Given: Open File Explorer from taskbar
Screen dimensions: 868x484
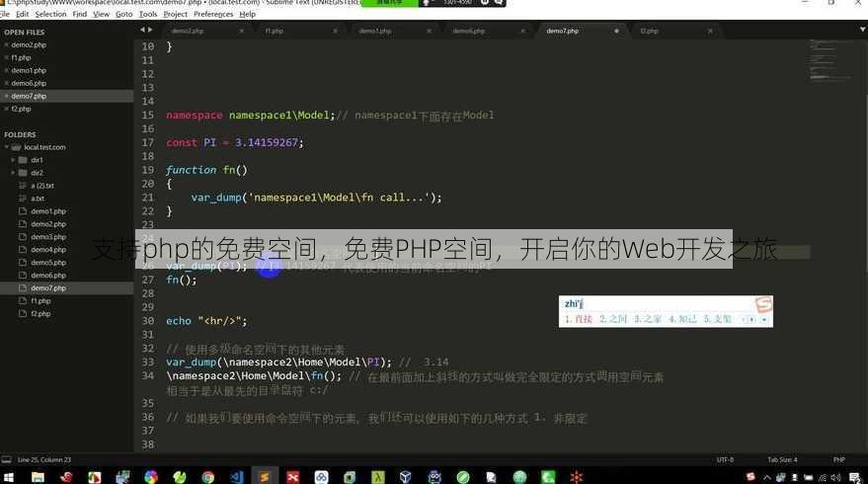Looking at the screenshot, I should (x=38, y=477).
